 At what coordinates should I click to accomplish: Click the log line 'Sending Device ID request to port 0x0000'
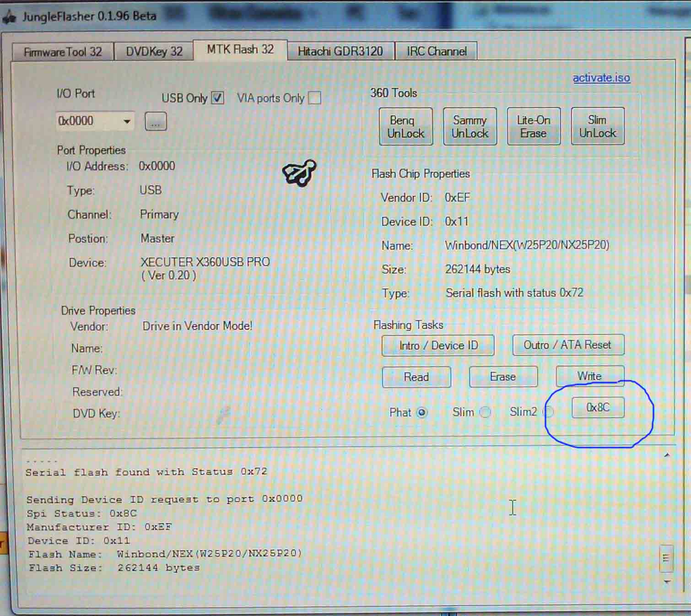(x=164, y=499)
